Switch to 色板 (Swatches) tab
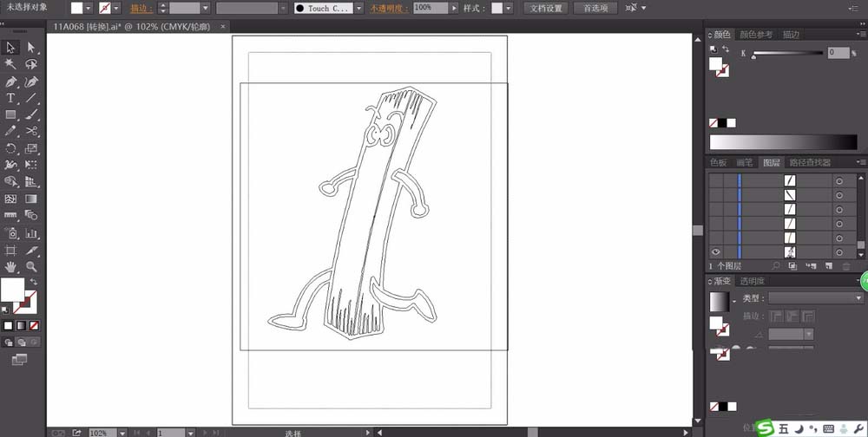The height and width of the screenshot is (437, 868). [x=719, y=162]
